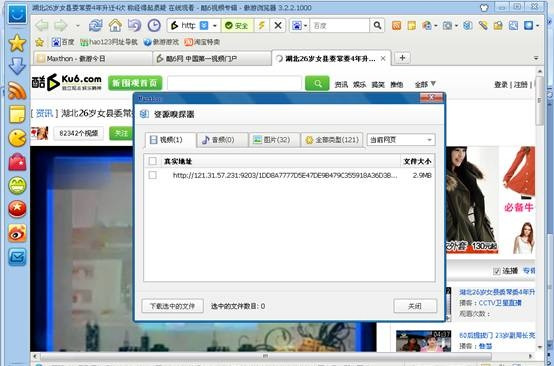Open the 傲游游戏 bookmark
This screenshot has height=366, width=554.
161,42
